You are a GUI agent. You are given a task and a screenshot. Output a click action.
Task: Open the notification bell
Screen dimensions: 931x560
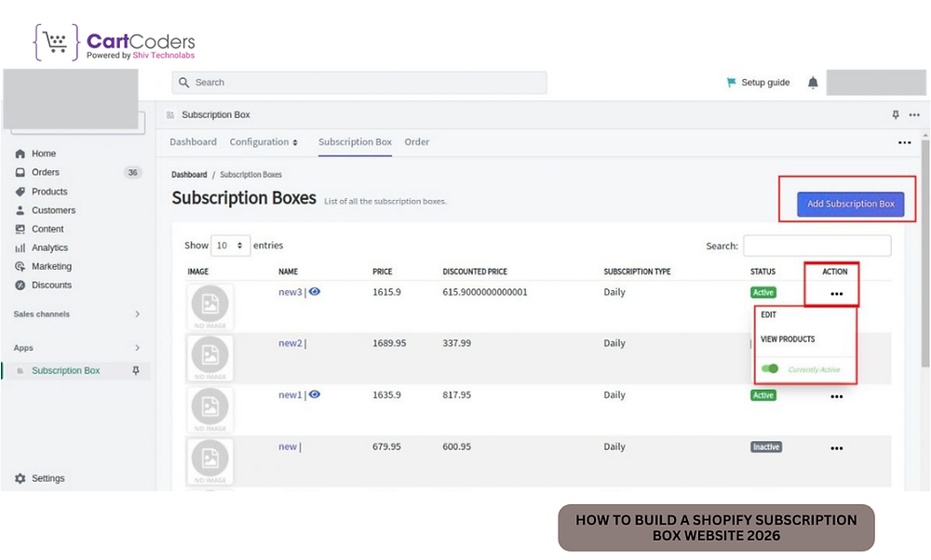point(812,82)
